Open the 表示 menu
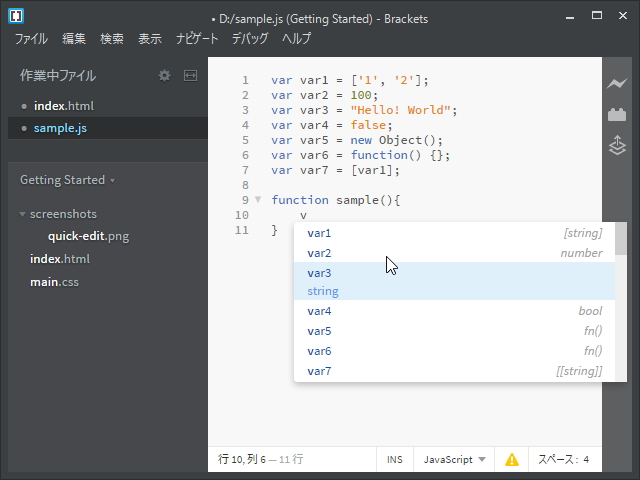640x480 pixels. (150, 39)
